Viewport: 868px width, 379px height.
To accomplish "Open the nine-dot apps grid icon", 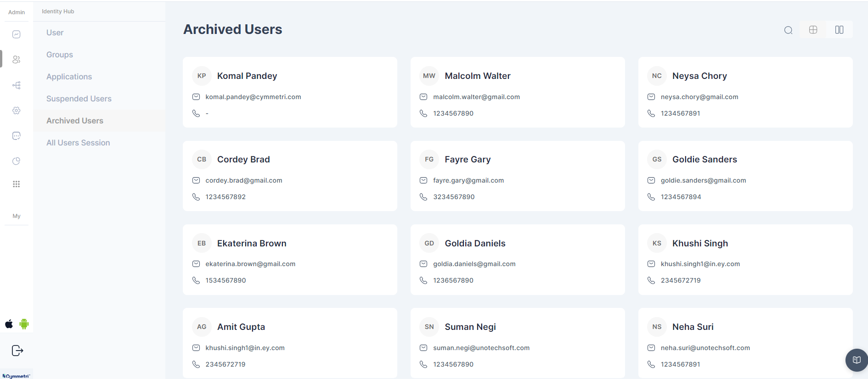I will tap(17, 184).
